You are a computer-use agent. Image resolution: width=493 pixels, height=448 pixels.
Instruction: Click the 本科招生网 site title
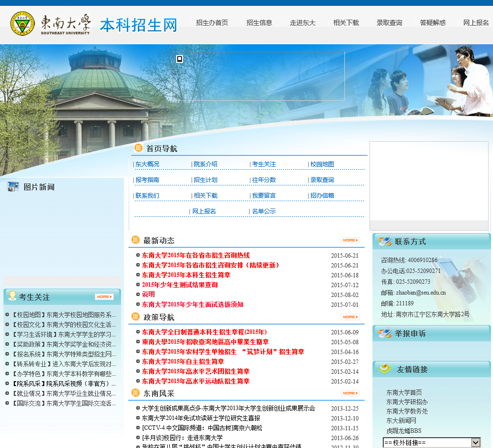(139, 25)
